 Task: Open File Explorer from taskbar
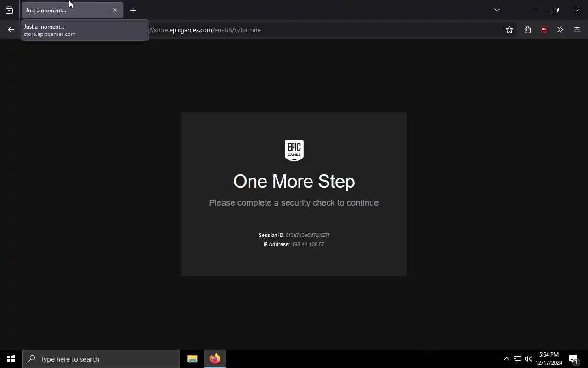click(192, 359)
